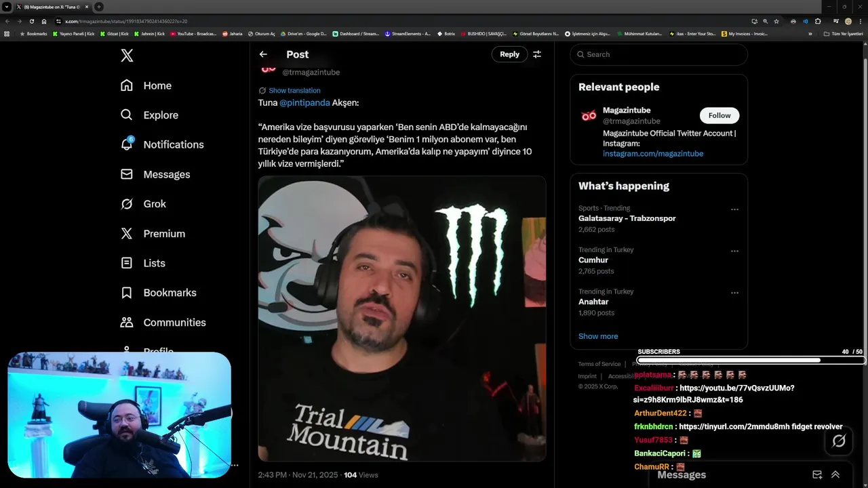Image resolution: width=868 pixels, height=488 pixels.
Task: Open more options for Galatasaray - Trabzonspor trend
Action: click(734, 209)
